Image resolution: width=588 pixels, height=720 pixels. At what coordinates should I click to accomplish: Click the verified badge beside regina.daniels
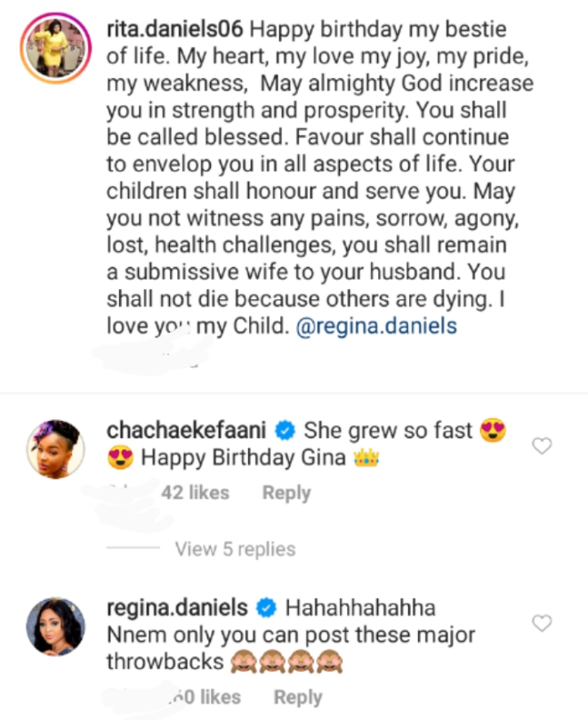point(266,609)
